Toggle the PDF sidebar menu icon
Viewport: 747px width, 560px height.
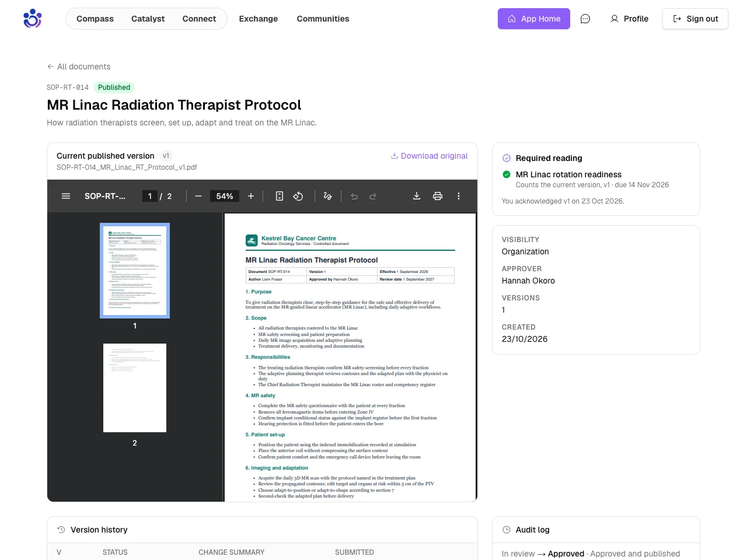pyautogui.click(x=66, y=196)
